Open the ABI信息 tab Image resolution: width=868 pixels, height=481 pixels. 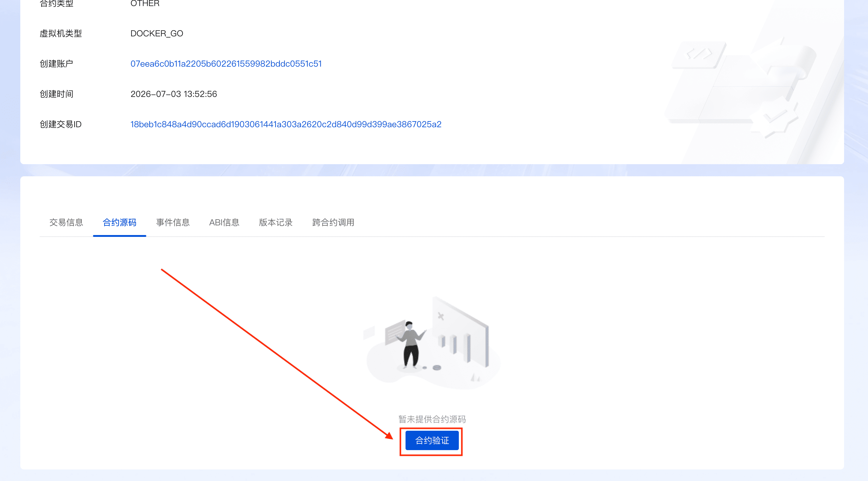tap(224, 222)
